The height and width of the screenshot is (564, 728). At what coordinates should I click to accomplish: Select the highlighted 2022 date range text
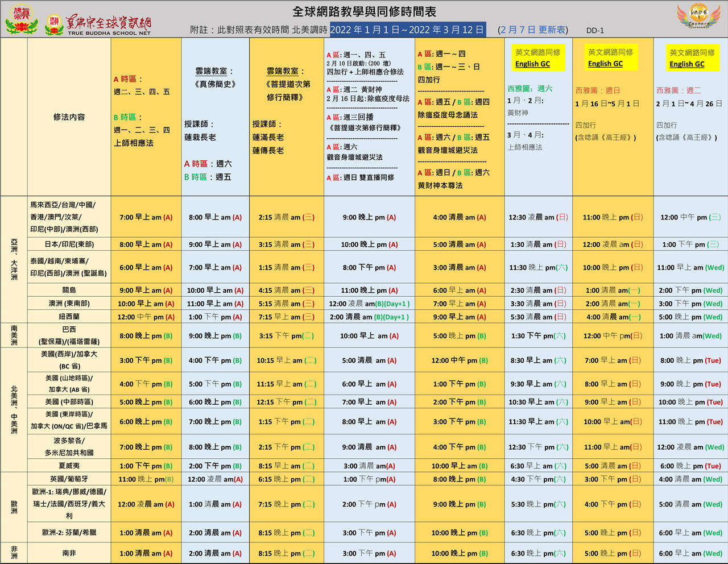[x=407, y=30]
